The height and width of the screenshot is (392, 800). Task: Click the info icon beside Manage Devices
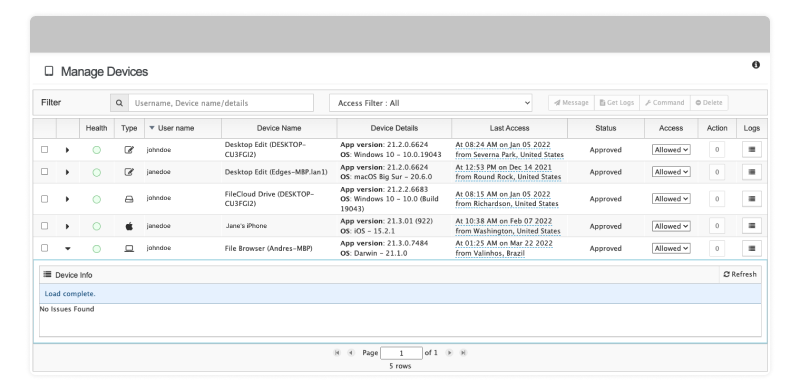point(756,65)
